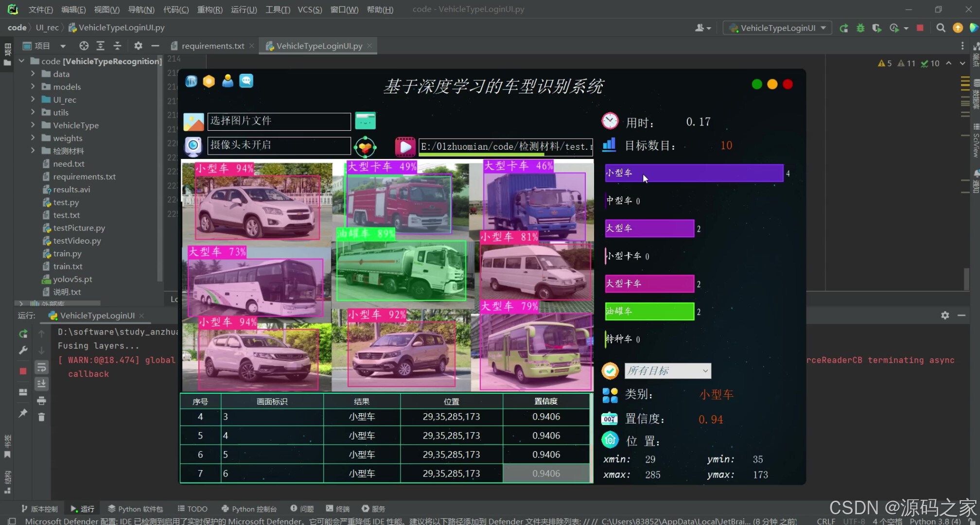980x525 pixels.
Task: Click the chat bubble icon in header
Action: 246,81
